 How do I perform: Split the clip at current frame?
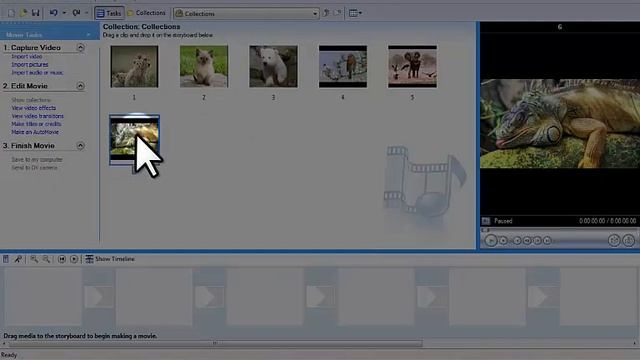click(614, 240)
